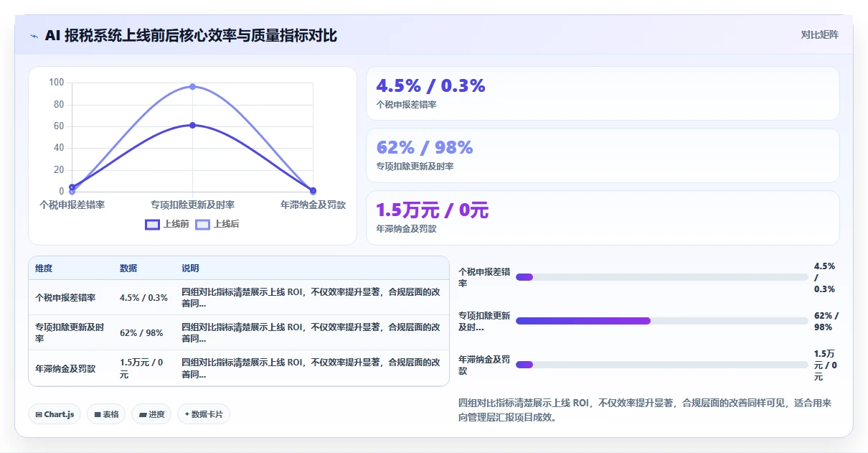The image size is (868, 453).
Task: Open the 62% / 98% data card
Action: click(x=603, y=155)
